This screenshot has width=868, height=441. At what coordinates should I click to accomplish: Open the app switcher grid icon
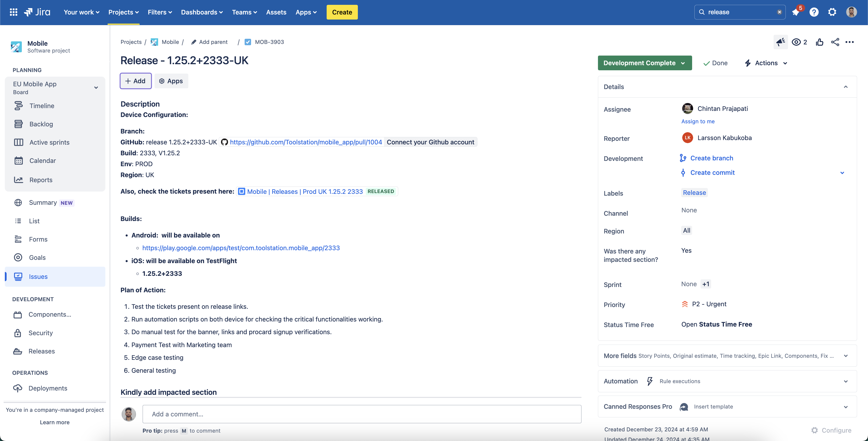coord(13,12)
